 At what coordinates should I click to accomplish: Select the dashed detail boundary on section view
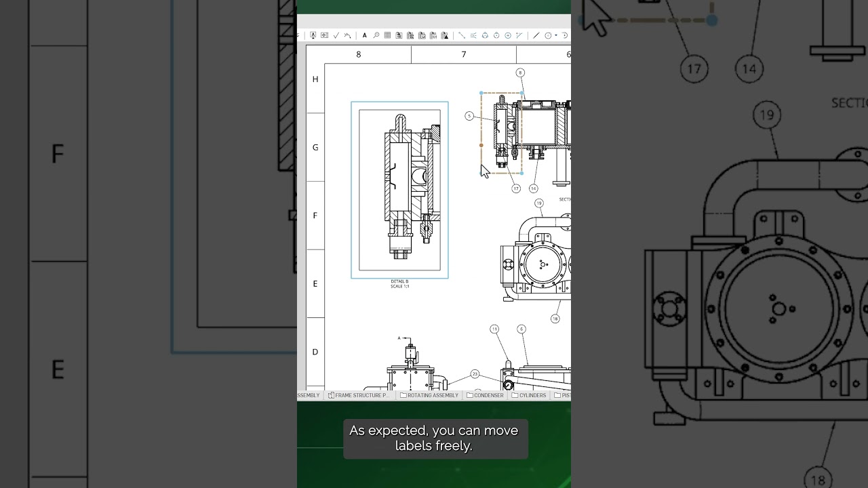point(502,133)
